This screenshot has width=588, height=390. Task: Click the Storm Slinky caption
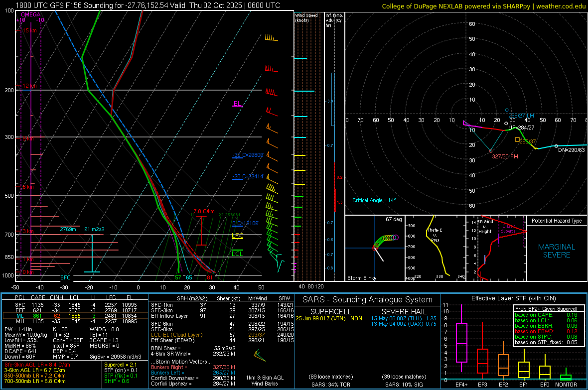(x=362, y=278)
